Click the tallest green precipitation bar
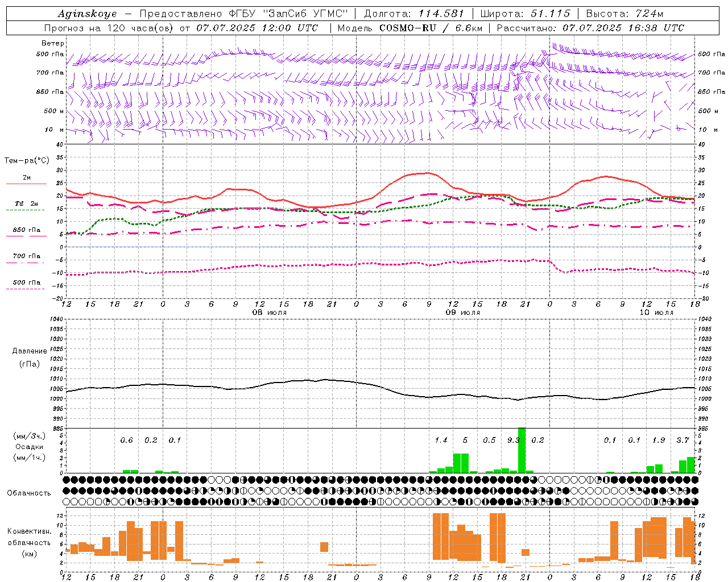This screenshot has width=728, height=582. tap(522, 450)
